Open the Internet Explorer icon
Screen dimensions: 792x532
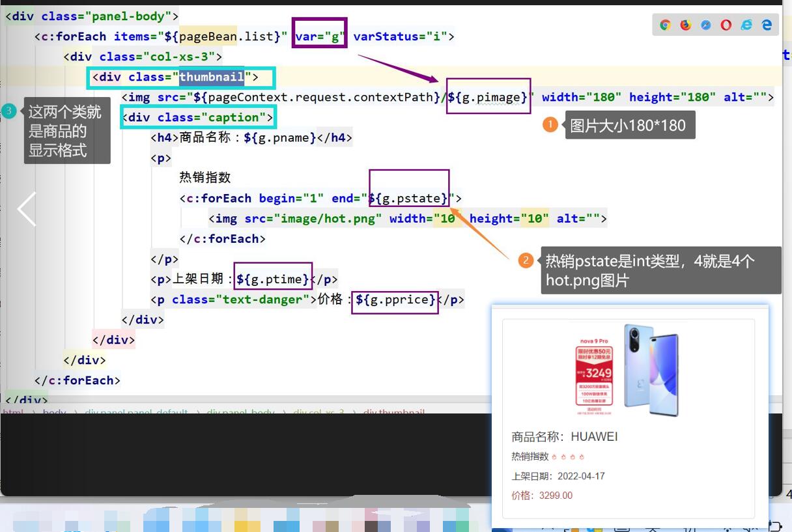tap(745, 25)
